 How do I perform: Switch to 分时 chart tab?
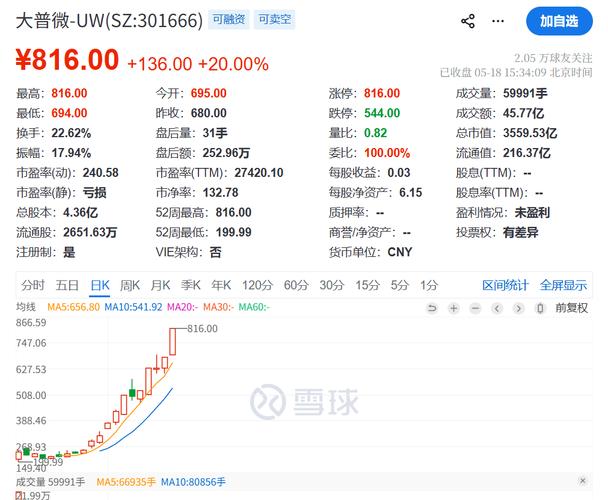pyautogui.click(x=33, y=285)
